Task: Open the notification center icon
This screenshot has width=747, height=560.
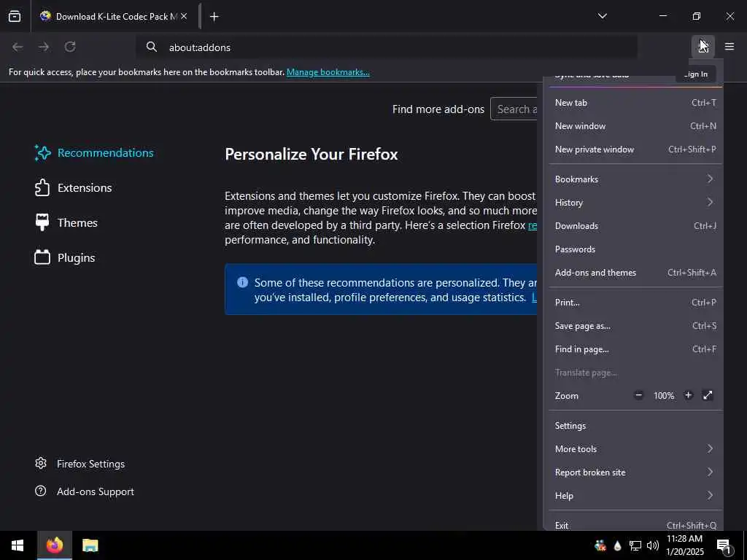Action: 724,546
